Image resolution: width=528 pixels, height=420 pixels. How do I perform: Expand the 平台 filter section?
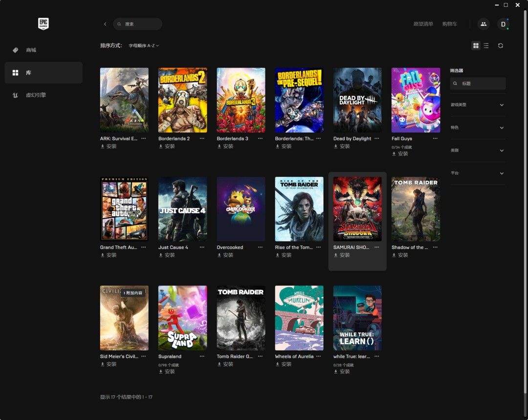[478, 173]
